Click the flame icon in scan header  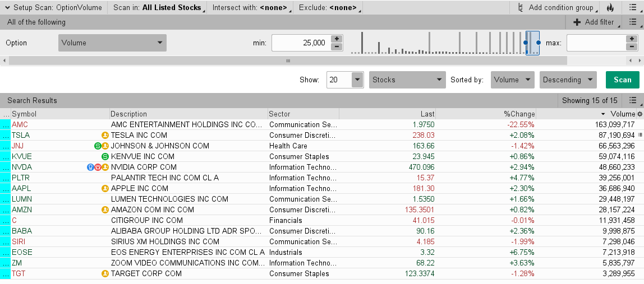click(610, 7)
